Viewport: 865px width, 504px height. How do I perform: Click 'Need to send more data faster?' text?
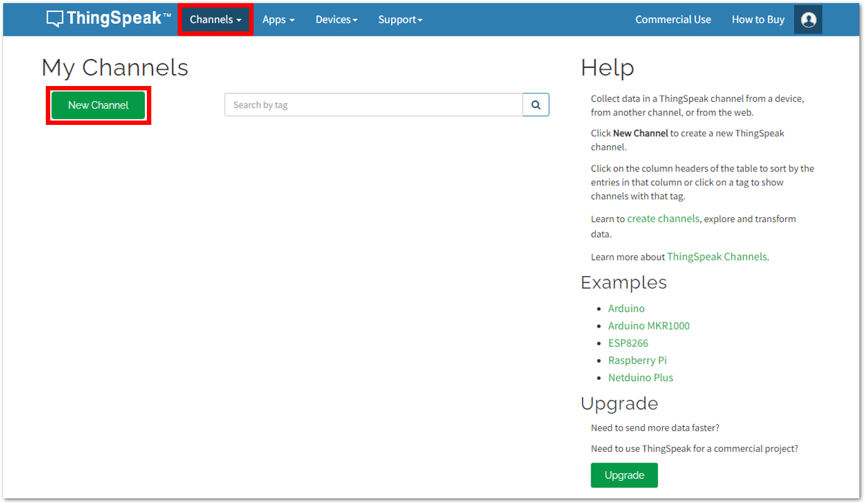(x=655, y=428)
